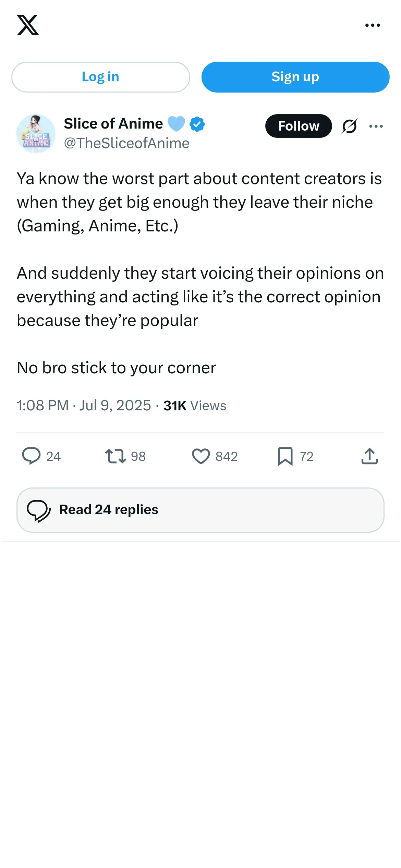Image resolution: width=401 pixels, height=868 pixels.
Task: Open the Log in button
Action: (x=100, y=77)
